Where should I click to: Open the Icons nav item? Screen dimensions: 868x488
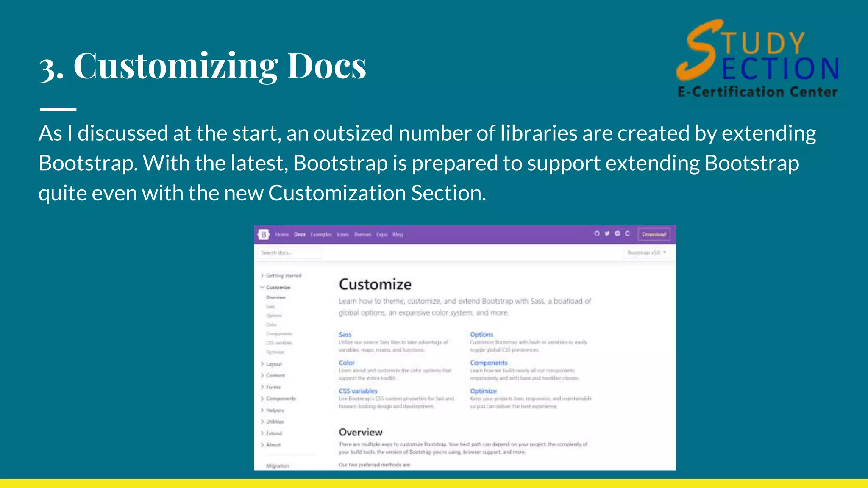point(342,234)
